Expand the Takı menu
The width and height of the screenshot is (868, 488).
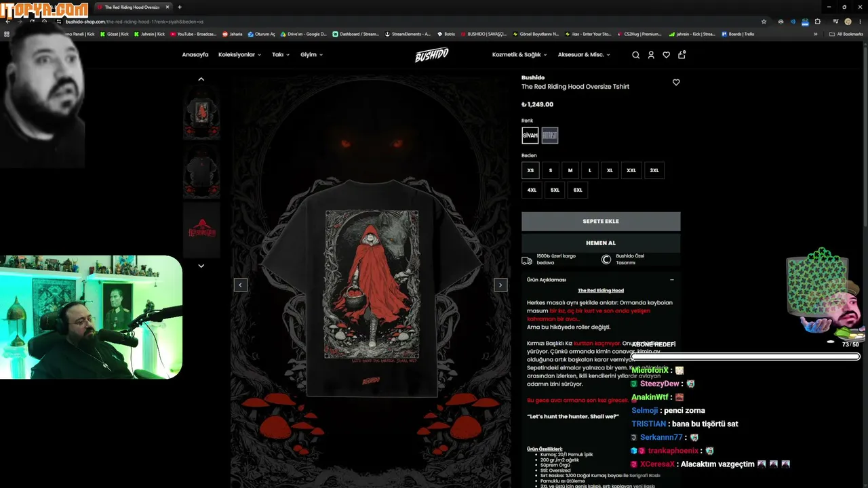coord(281,55)
